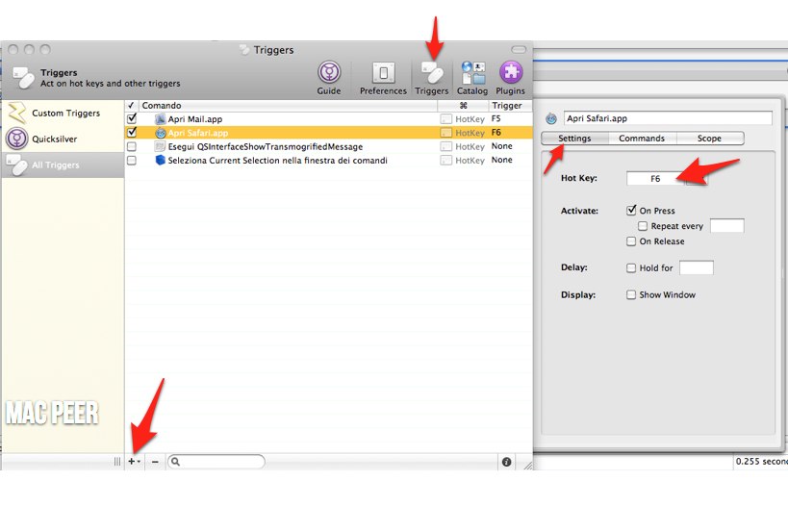Open the Guide toolbar icon
Screen dimensions: 788x532
click(x=329, y=78)
